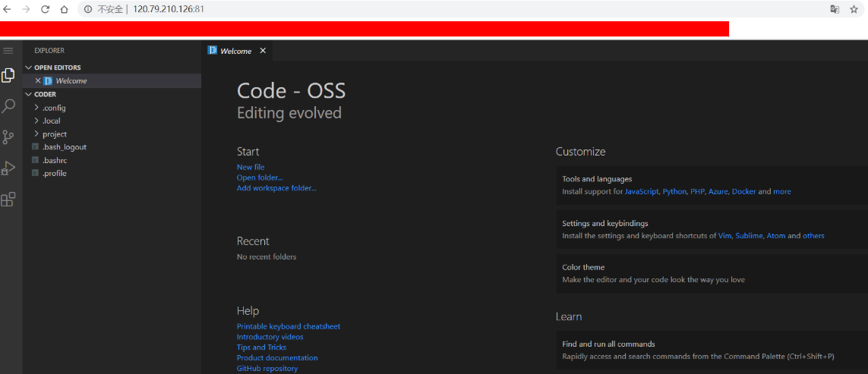Open Printable keyboard cheatsheet link
Image resolution: width=868 pixels, height=374 pixels.
click(x=289, y=326)
